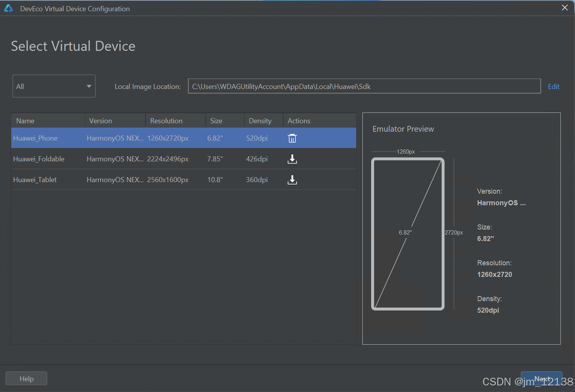Image resolution: width=575 pixels, height=392 pixels.
Task: Click the Next button
Action: click(541, 379)
